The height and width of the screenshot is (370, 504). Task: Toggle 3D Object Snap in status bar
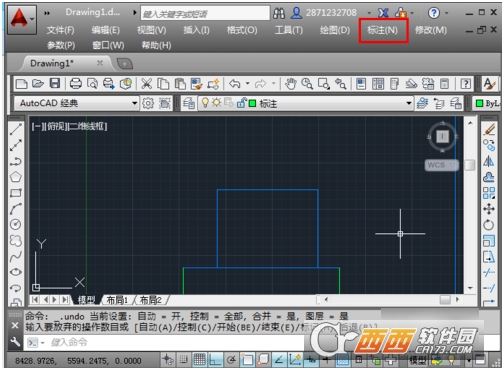pyautogui.click(x=263, y=360)
